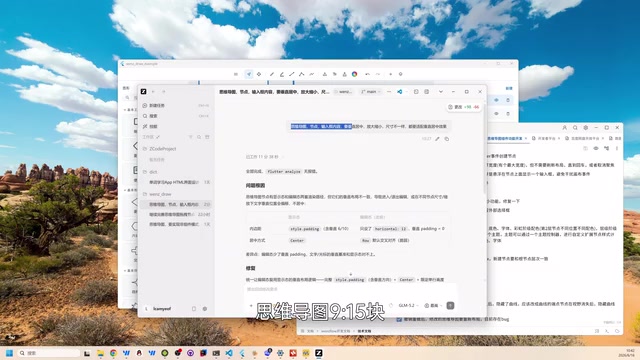Click the search icon in the document window header
Viewport: 640px width, 360px height.
click(575, 128)
